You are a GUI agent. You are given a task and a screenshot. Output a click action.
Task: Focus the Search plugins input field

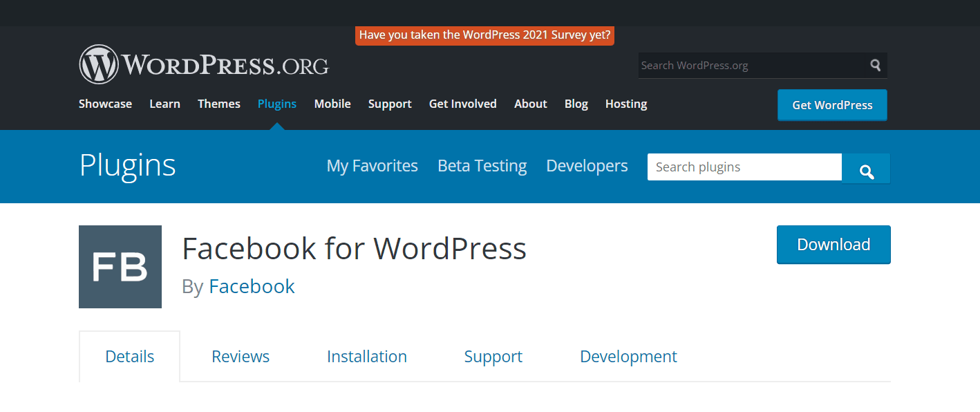(744, 167)
